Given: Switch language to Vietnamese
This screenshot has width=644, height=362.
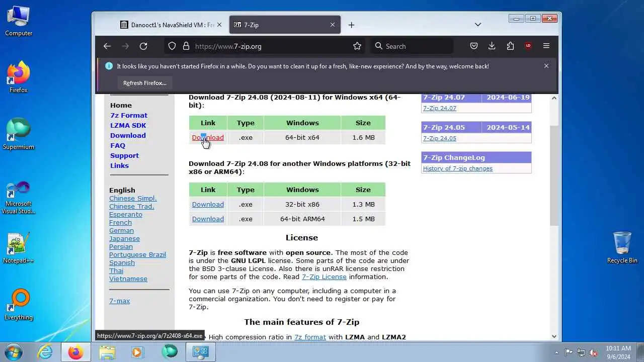Looking at the screenshot, I should pyautogui.click(x=128, y=279).
